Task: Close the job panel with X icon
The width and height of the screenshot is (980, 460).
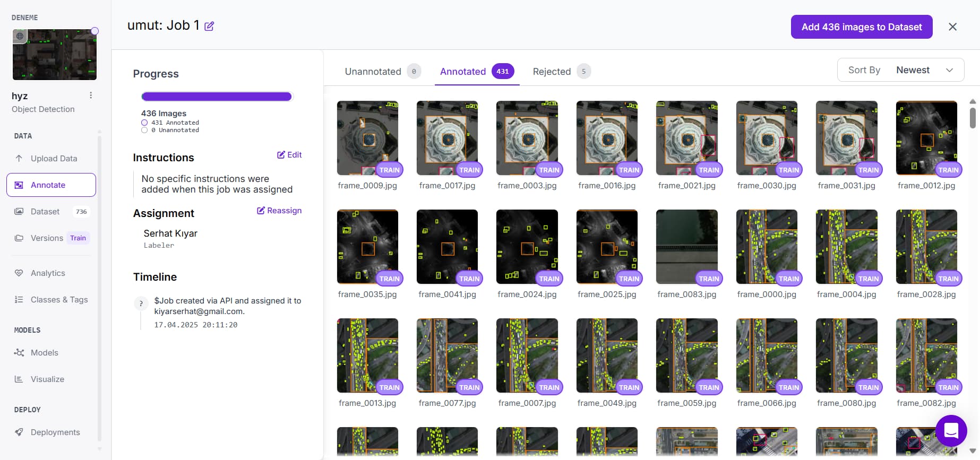Action: (x=952, y=27)
